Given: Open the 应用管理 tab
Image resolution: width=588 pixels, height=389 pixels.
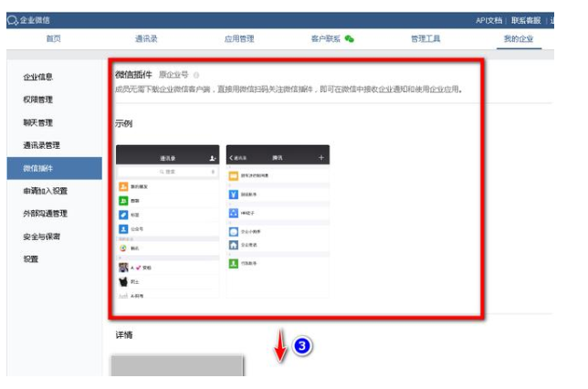Looking at the screenshot, I should (239, 38).
